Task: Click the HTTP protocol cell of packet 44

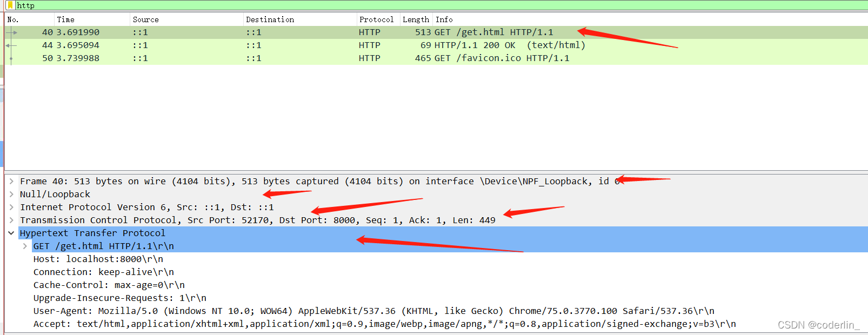Action: tap(370, 45)
